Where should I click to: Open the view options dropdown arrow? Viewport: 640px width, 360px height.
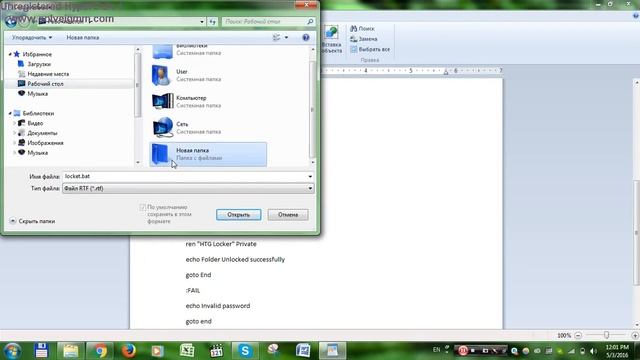coord(286,38)
